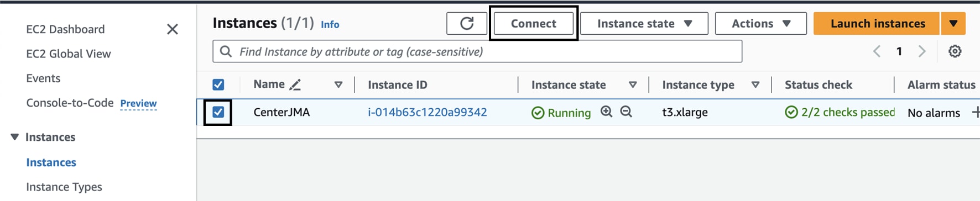The height and width of the screenshot is (201, 980).
Task: Uncheck the CenterJMA instance checkbox
Action: click(x=218, y=112)
